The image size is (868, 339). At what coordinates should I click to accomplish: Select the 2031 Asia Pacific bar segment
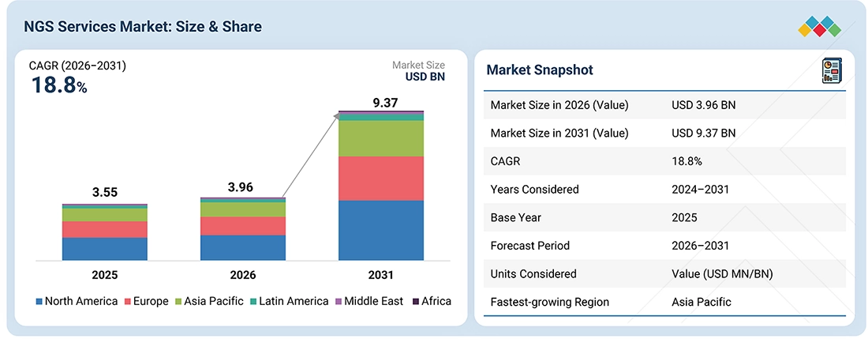tap(381, 138)
